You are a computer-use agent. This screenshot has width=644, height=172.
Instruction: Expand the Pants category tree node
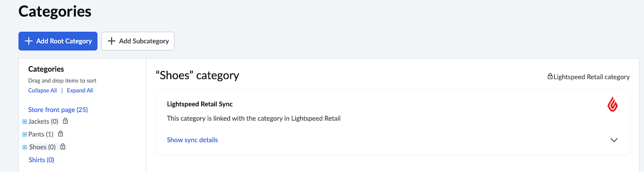coord(25,134)
